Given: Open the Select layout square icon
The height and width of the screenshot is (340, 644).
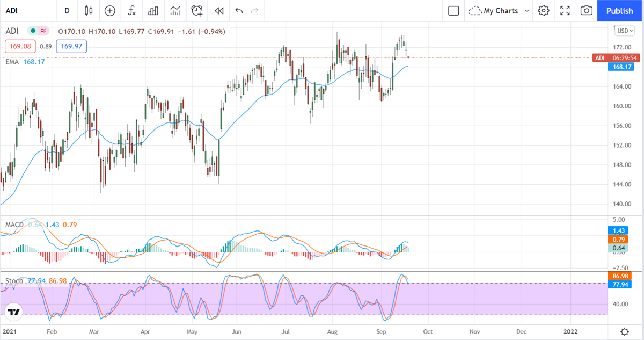Looking at the screenshot, I should (x=453, y=11).
